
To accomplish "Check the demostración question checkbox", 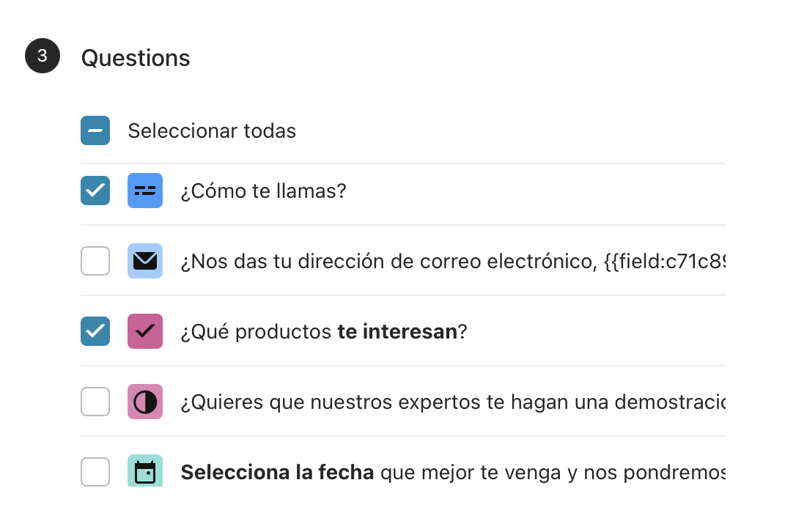I will pos(95,402).
